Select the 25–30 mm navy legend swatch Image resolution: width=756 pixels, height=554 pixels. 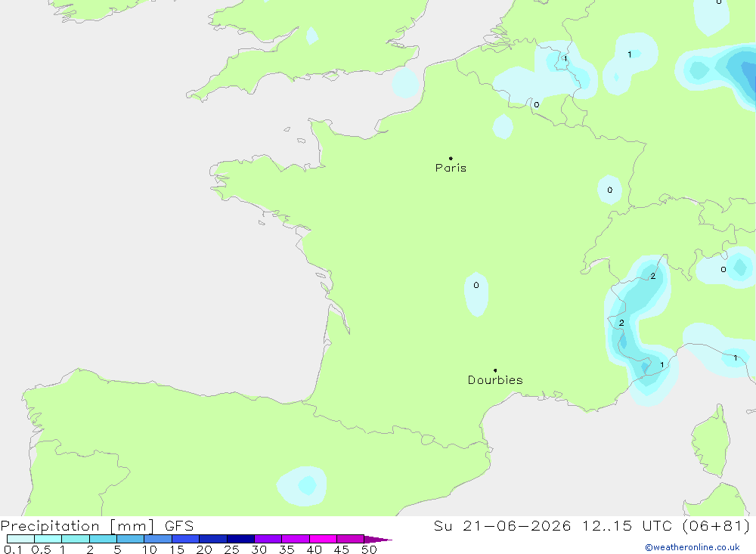click(x=240, y=539)
